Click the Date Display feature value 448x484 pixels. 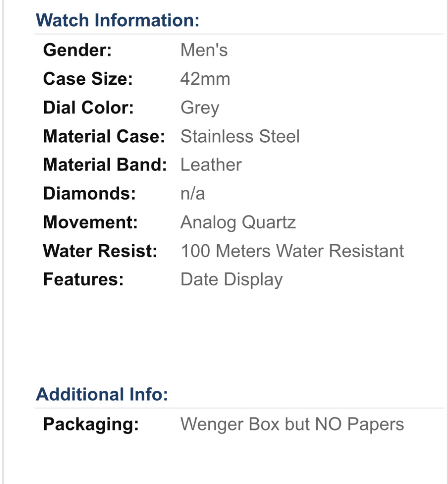[x=232, y=279]
